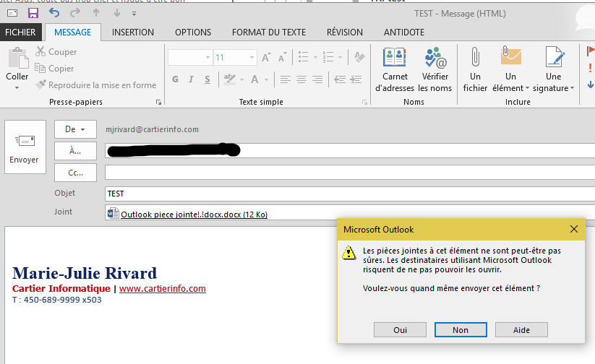Click the Cc... button
Screen dimensions: 595x364
75,173
